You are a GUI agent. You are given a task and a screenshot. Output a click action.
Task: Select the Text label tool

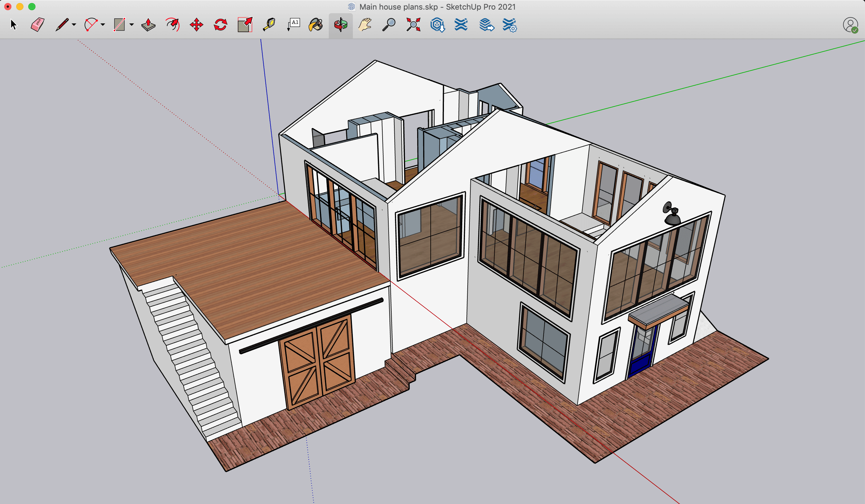tap(293, 25)
